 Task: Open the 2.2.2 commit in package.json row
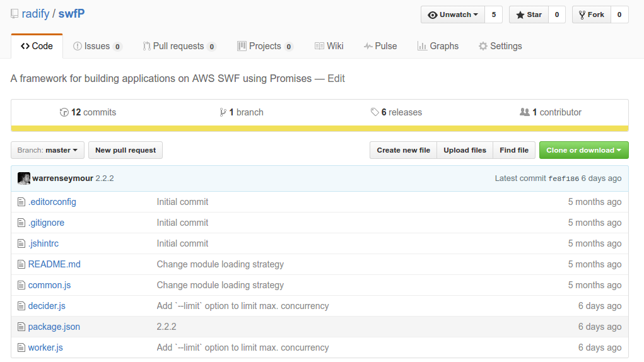(x=167, y=327)
